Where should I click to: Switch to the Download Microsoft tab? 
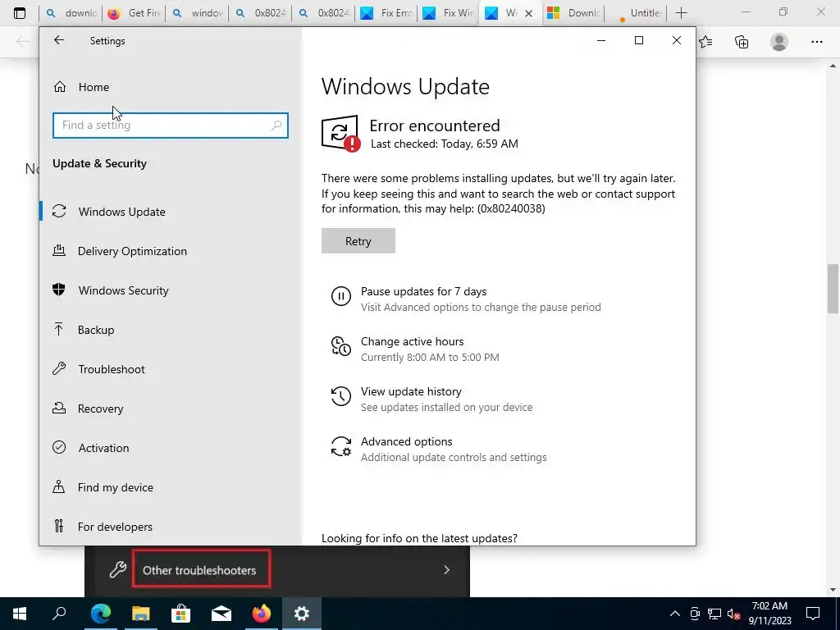(x=573, y=13)
